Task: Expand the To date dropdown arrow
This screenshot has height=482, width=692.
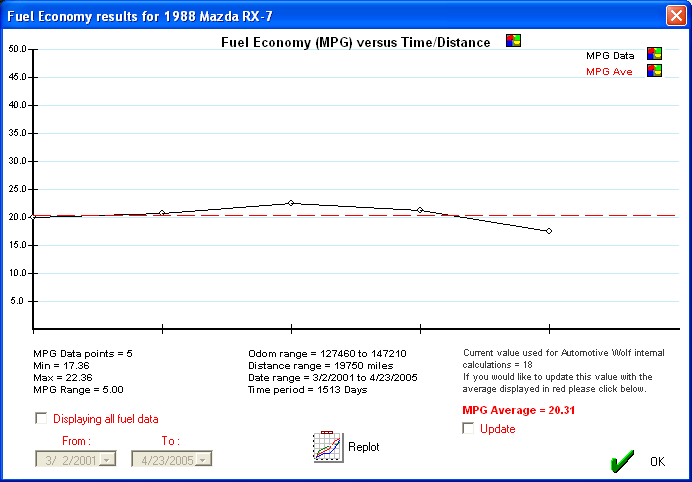Action: pos(205,459)
